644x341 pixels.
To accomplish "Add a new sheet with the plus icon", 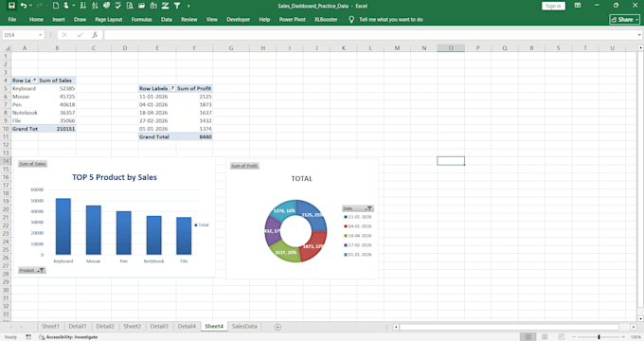I will click(277, 327).
